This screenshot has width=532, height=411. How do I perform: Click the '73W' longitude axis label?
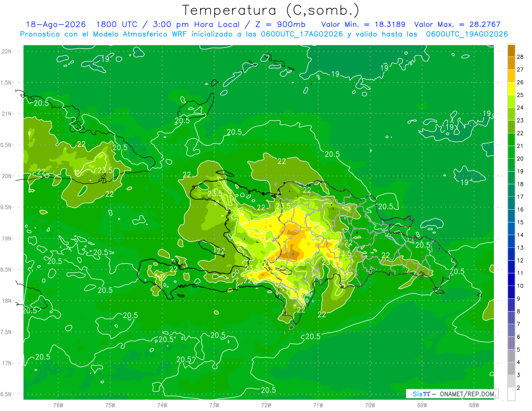click(214, 405)
